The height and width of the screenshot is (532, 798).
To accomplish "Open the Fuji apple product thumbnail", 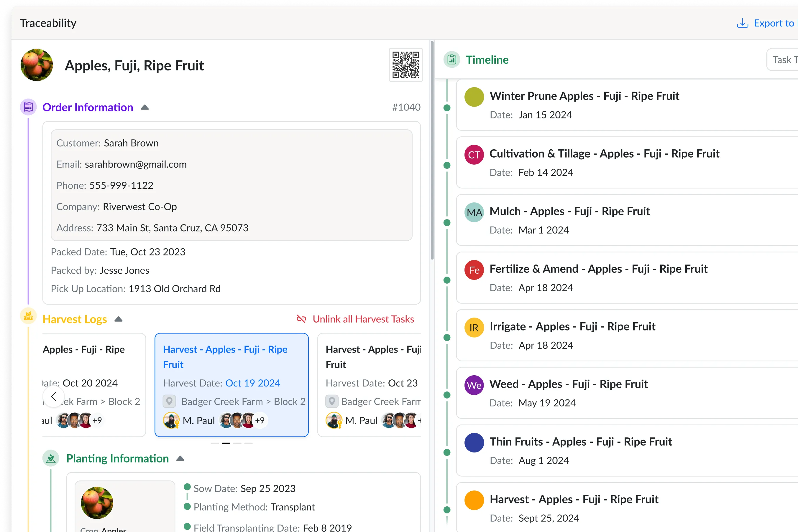I will coord(37,65).
